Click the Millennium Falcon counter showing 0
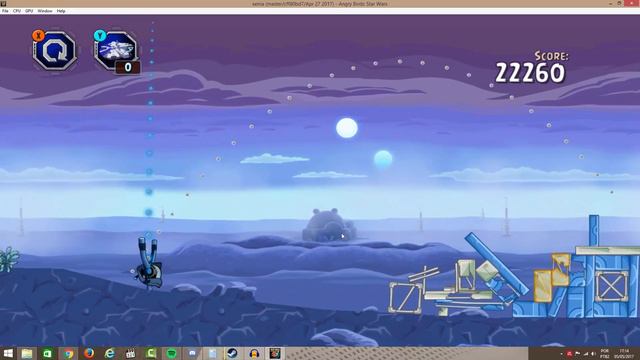This screenshot has height=360, width=640. [x=128, y=67]
